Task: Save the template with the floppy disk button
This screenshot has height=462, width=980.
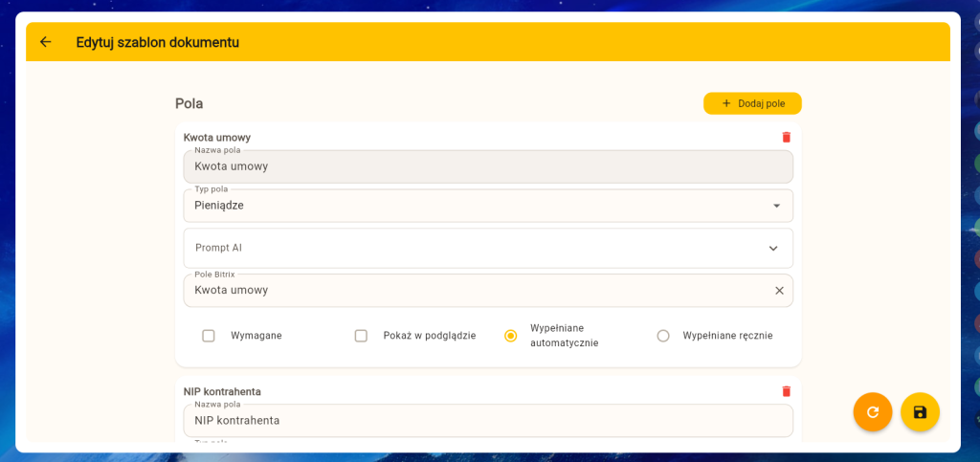Action: tap(919, 412)
